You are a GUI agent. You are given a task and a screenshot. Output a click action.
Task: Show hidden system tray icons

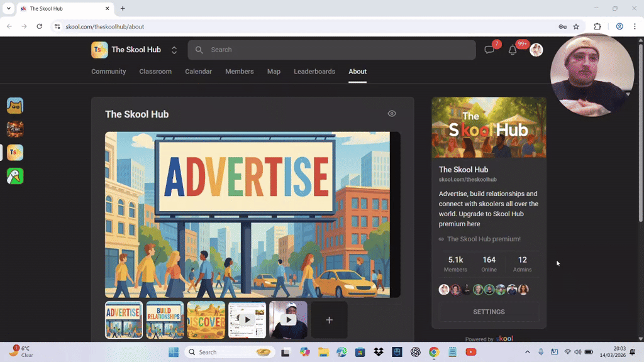click(x=528, y=352)
